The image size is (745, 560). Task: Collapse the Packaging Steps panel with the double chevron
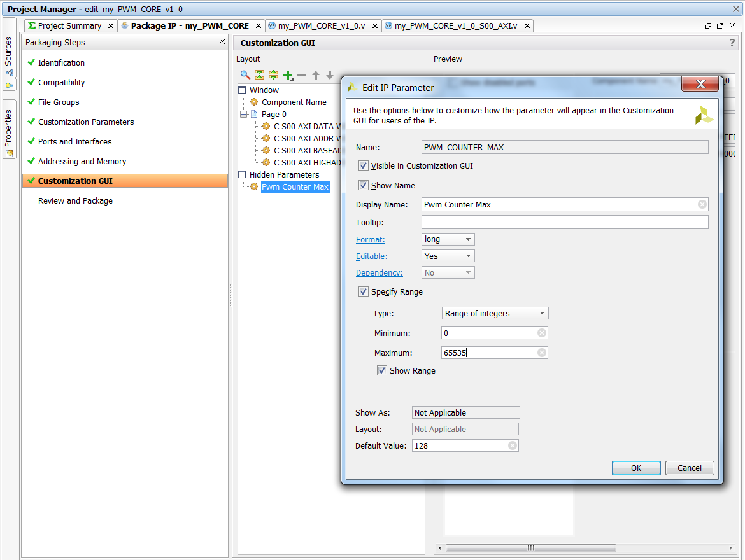(222, 42)
